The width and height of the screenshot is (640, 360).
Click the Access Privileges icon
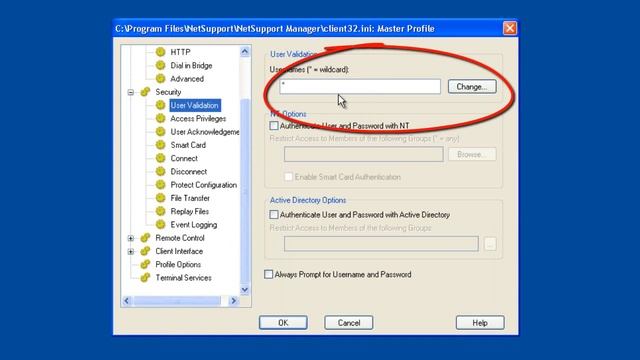coord(160,118)
